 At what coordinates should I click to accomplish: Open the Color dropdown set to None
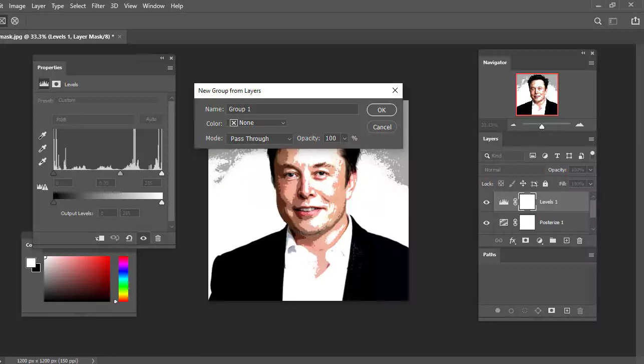point(257,123)
